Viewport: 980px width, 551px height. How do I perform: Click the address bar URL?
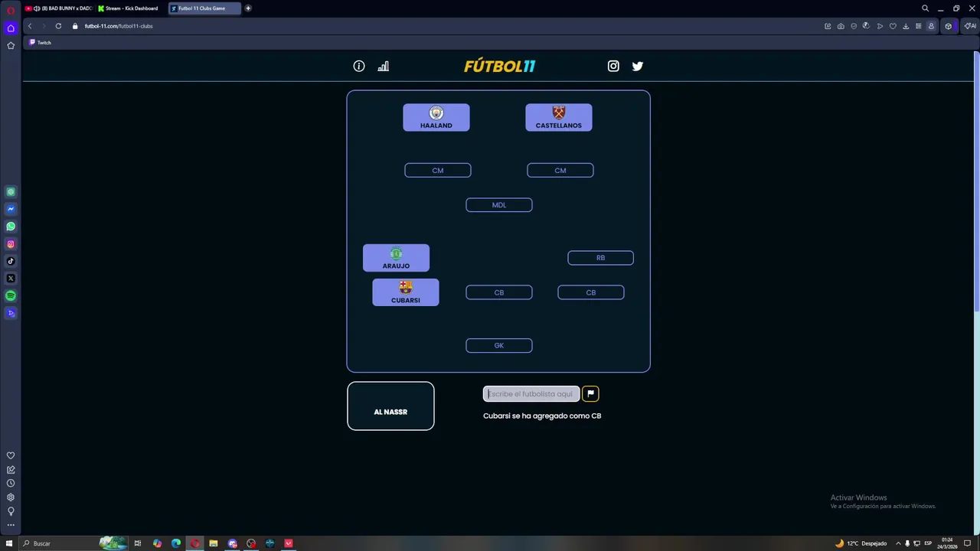(x=119, y=26)
